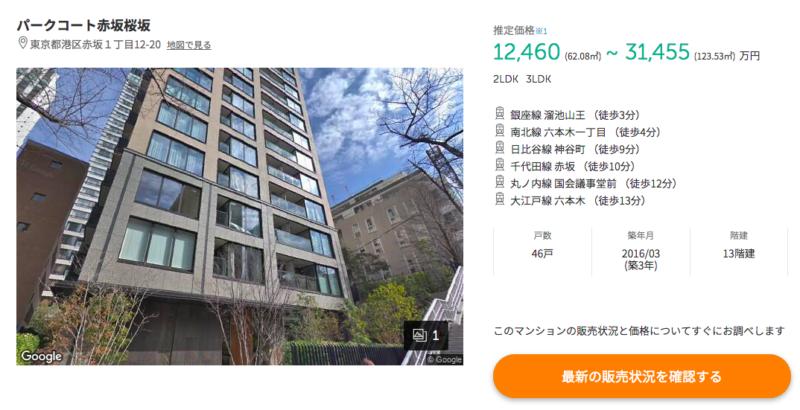800x410 pixels.
Task: Click the photo gallery count icon
Action: (x=426, y=336)
